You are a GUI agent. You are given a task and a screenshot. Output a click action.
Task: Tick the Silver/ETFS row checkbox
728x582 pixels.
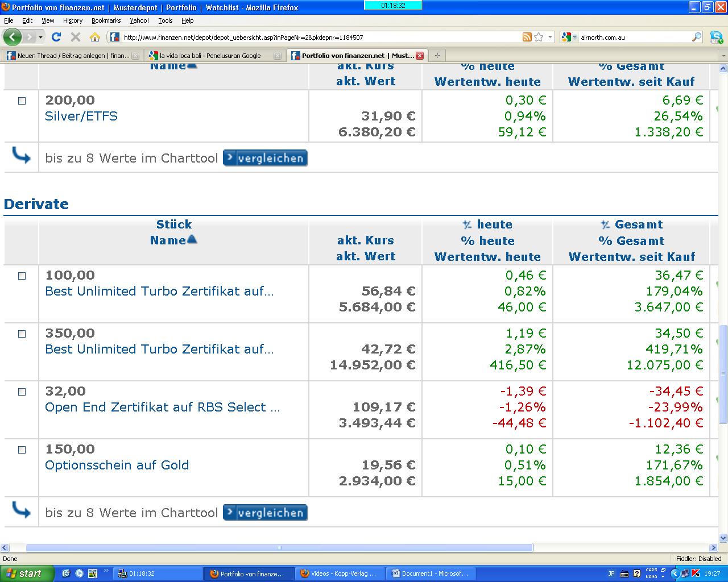pos(22,101)
